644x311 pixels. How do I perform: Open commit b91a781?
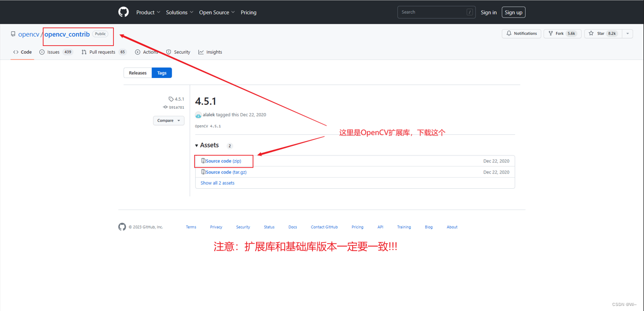(174, 107)
